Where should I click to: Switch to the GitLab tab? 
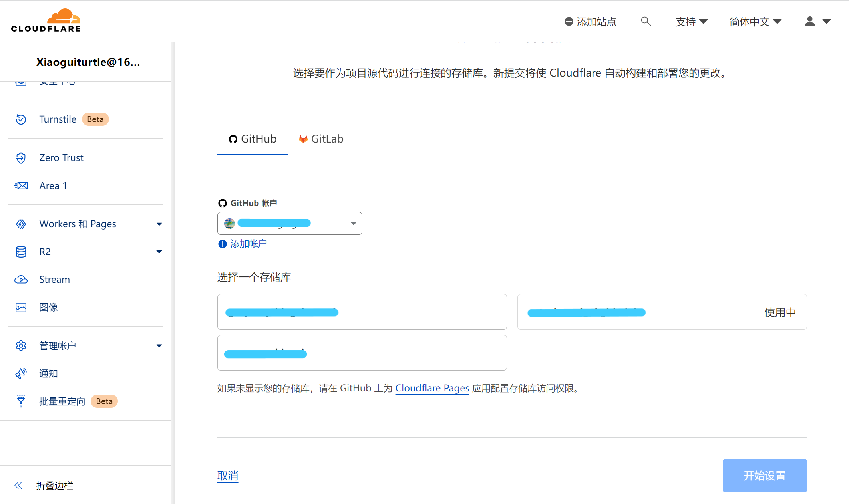[321, 139]
